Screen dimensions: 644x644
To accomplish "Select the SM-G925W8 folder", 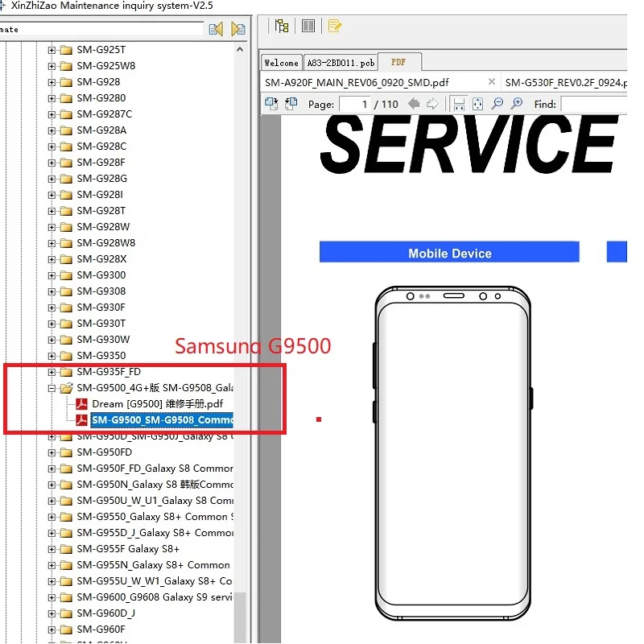I will pyautogui.click(x=106, y=66).
